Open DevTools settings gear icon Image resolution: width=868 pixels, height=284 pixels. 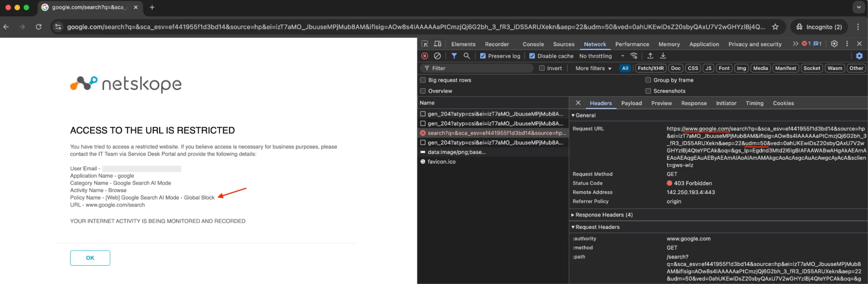point(834,44)
